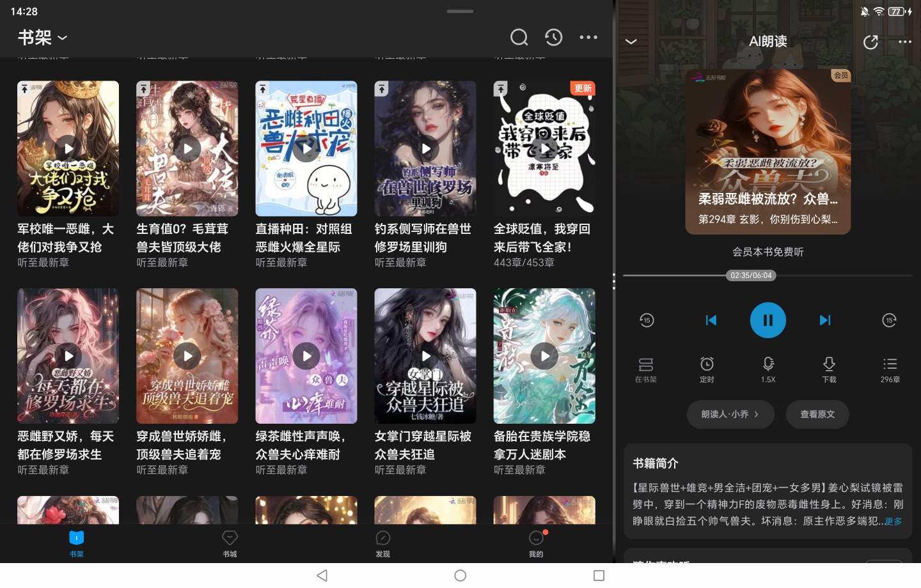Tap the pin icon on 直播种田 cover

pyautogui.click(x=263, y=89)
